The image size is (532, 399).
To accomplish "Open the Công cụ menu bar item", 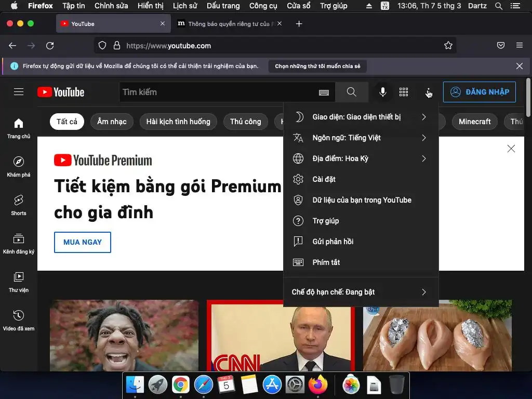I will 263,6.
